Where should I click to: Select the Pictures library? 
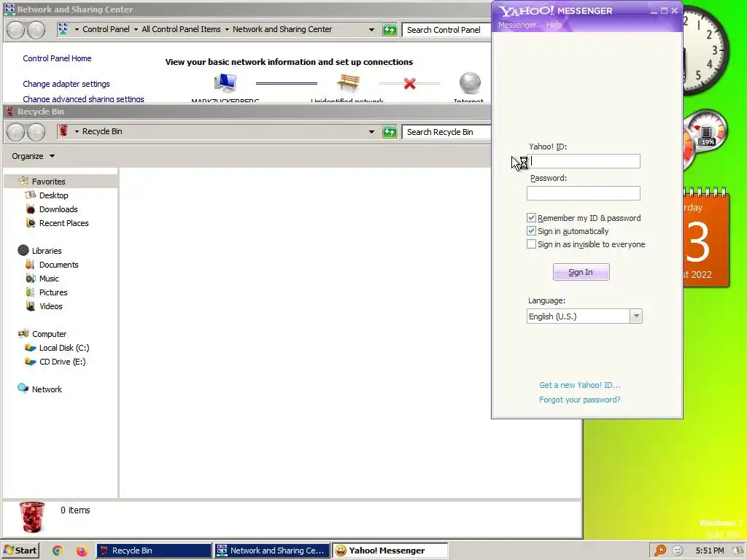coord(53,292)
